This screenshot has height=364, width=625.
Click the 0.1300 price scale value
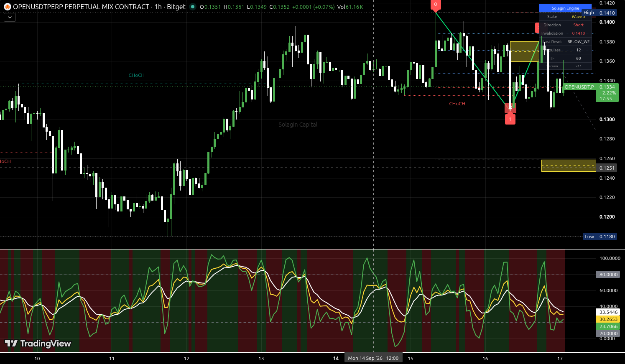(x=607, y=120)
